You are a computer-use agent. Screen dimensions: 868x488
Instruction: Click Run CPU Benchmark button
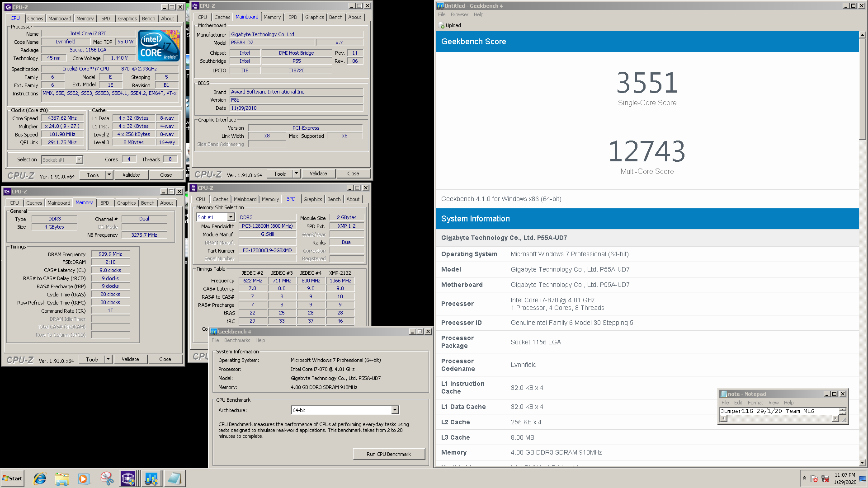point(389,454)
